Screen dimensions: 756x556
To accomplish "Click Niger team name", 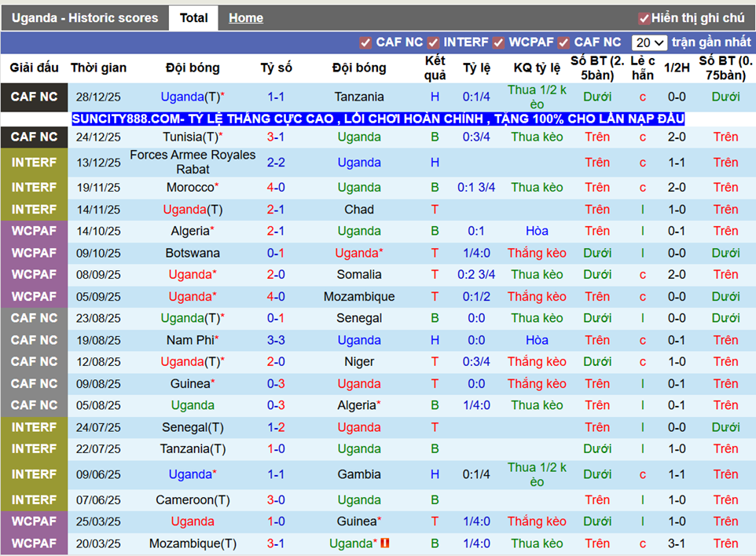I will click(359, 362).
